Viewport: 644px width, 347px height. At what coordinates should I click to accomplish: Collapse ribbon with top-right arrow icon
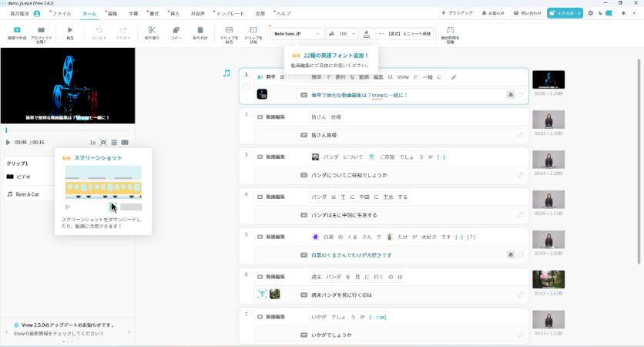click(x=636, y=13)
